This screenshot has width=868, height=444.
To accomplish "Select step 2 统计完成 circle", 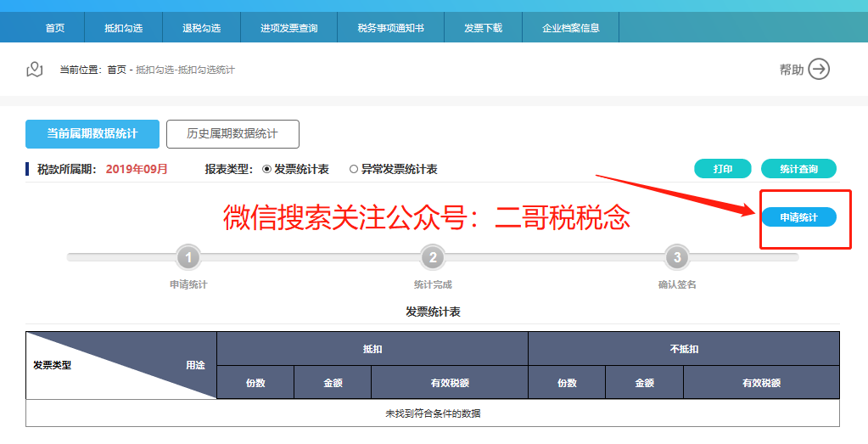I will coord(433,257).
